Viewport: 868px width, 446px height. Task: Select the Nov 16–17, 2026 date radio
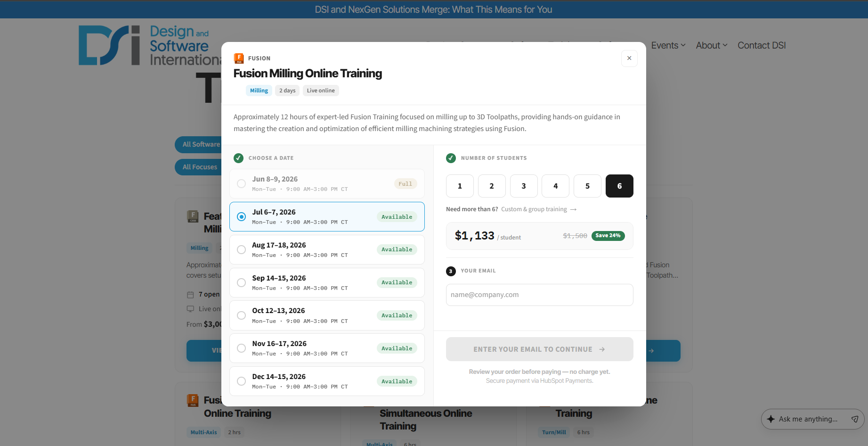pyautogui.click(x=241, y=348)
